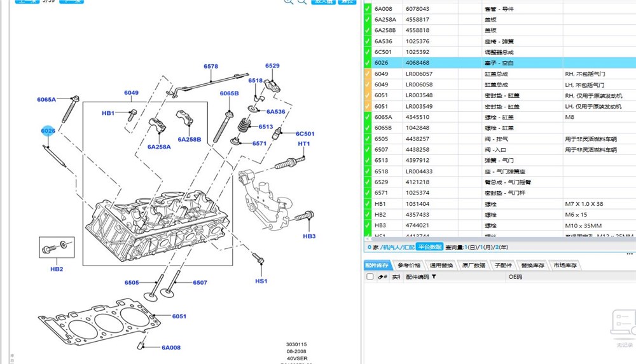Click the green check icon for row 6065B
Viewport: 636px width, 364px height.
click(368, 128)
